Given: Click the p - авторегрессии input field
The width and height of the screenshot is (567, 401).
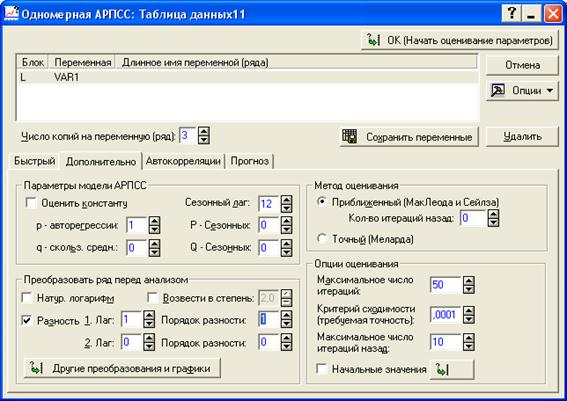Looking at the screenshot, I should 136,225.
